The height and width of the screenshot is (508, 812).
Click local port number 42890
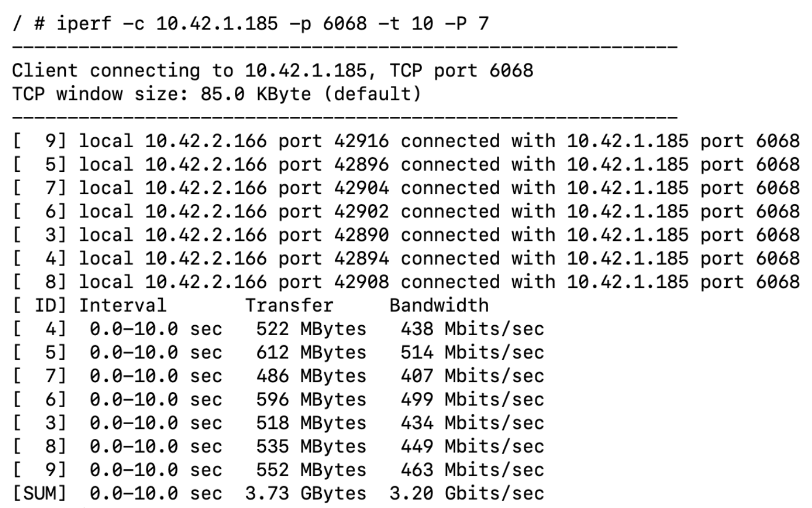361,235
